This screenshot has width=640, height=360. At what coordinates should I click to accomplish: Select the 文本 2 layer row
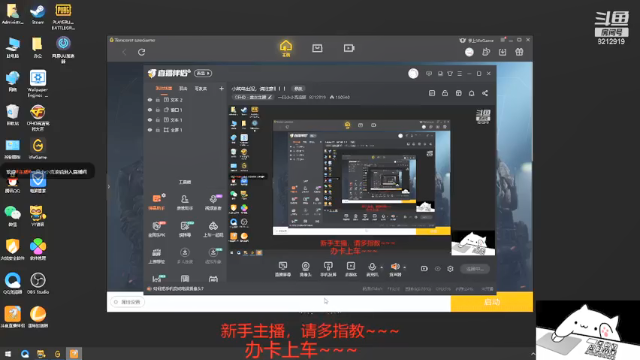click(186, 100)
